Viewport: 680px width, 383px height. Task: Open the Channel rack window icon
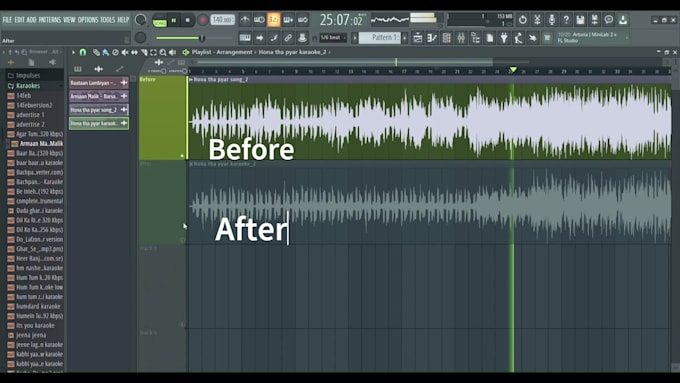(x=446, y=38)
